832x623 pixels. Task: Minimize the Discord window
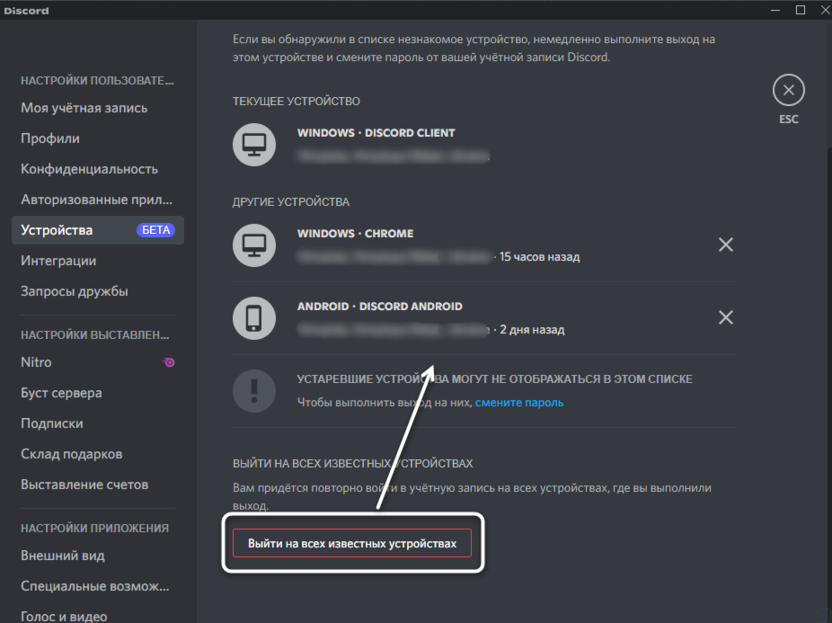click(x=775, y=10)
